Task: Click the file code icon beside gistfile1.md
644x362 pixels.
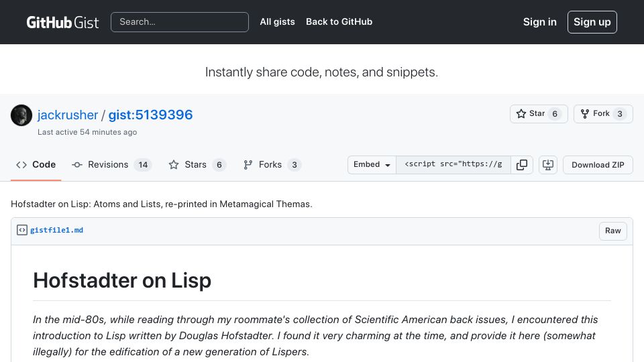Action: point(22,230)
